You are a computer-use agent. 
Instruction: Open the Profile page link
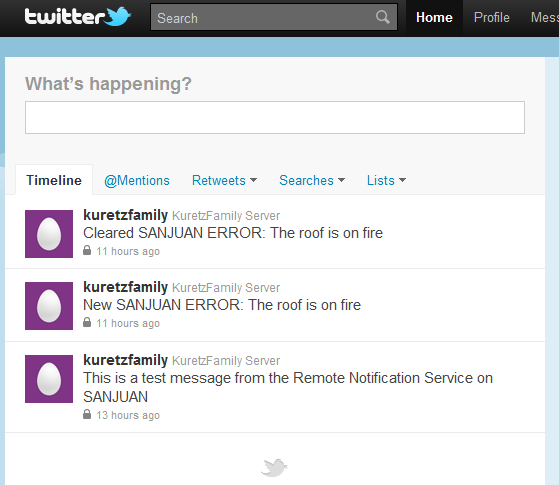click(492, 17)
